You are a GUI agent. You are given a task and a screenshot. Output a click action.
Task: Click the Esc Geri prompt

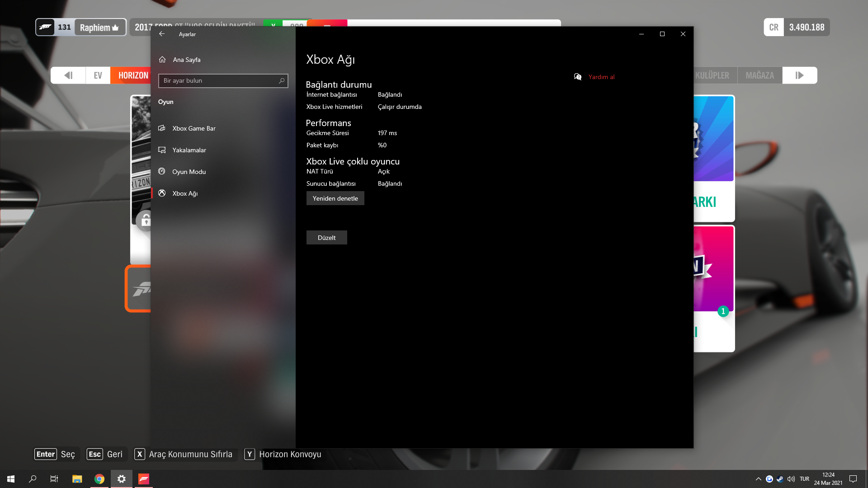click(x=105, y=454)
